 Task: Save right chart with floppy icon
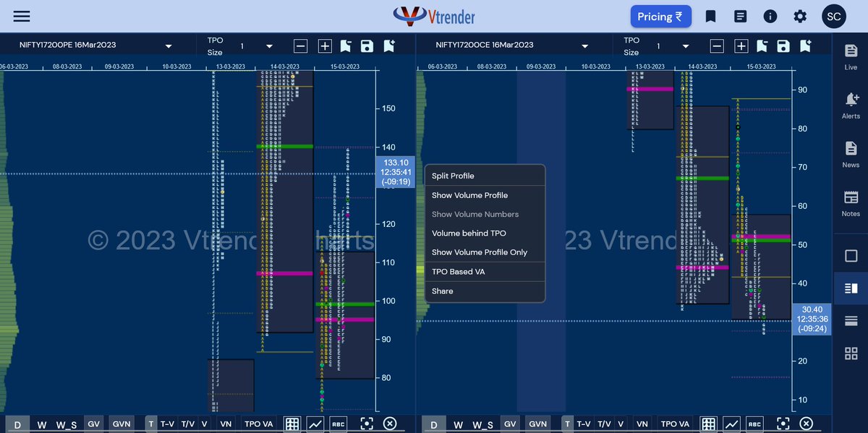coord(783,46)
